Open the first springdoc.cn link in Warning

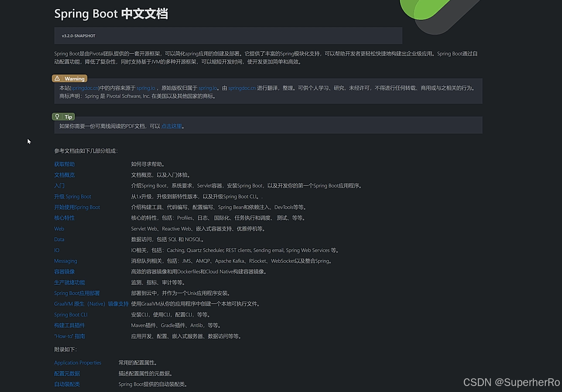(x=85, y=88)
